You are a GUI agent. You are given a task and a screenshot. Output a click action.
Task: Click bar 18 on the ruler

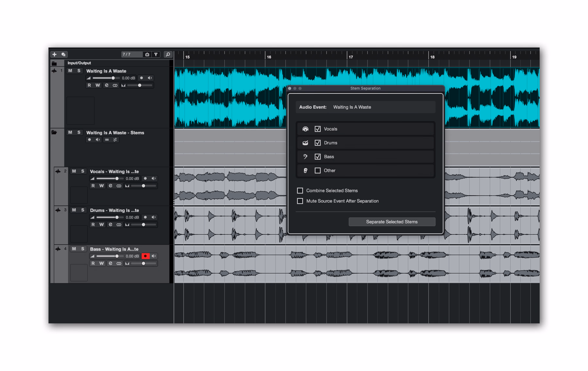tap(432, 57)
